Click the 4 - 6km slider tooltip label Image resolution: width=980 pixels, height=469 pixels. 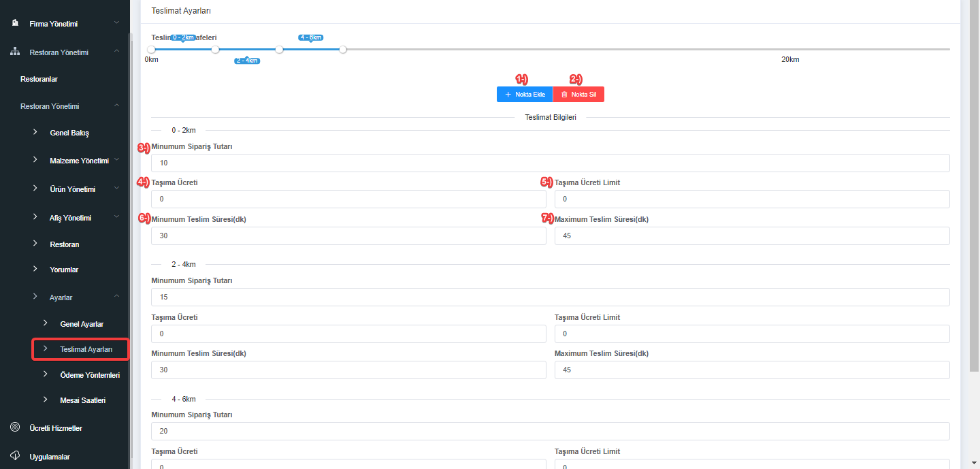311,37
